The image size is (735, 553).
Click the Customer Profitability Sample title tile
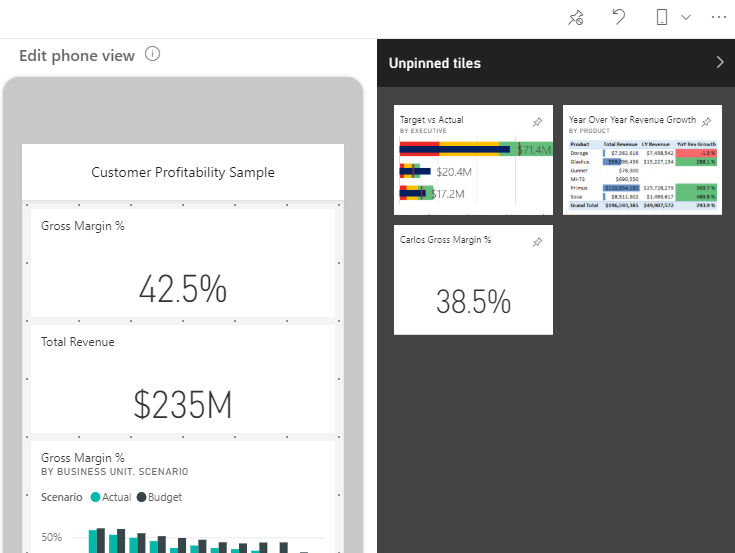[182, 172]
